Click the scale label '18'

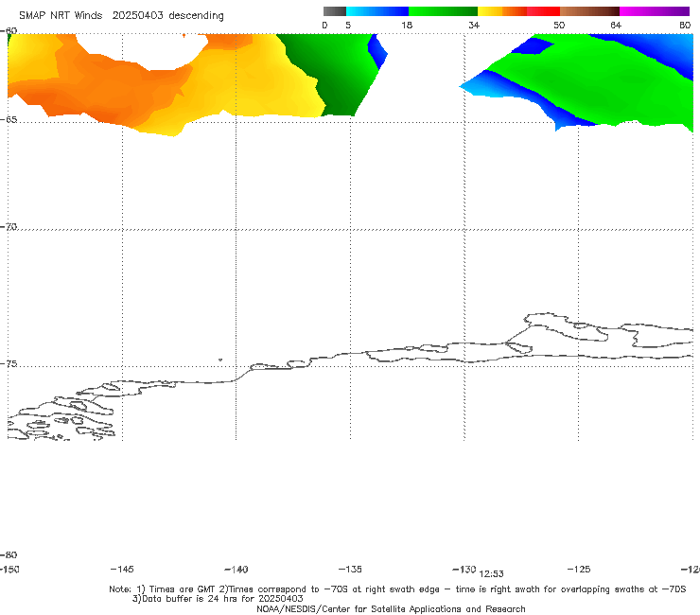tap(406, 26)
